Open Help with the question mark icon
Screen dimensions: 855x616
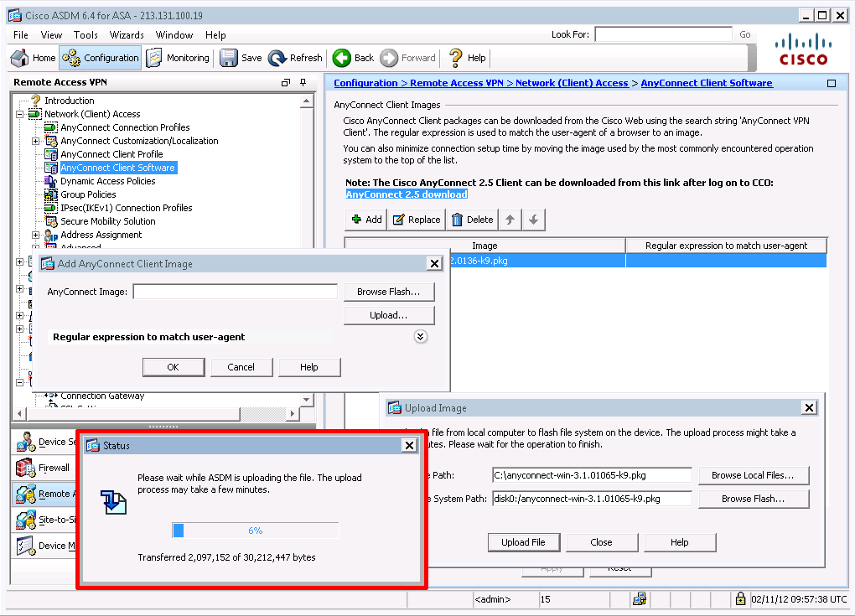(x=456, y=58)
